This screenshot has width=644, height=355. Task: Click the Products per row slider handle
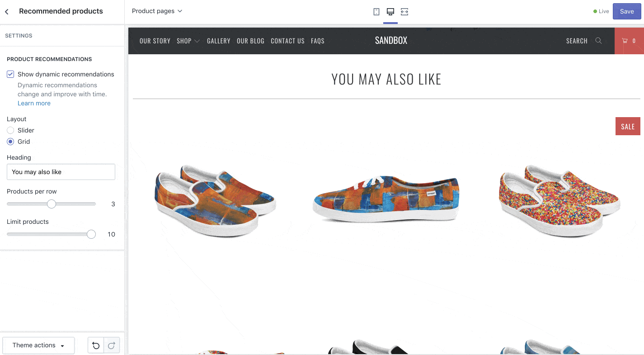[x=52, y=204]
